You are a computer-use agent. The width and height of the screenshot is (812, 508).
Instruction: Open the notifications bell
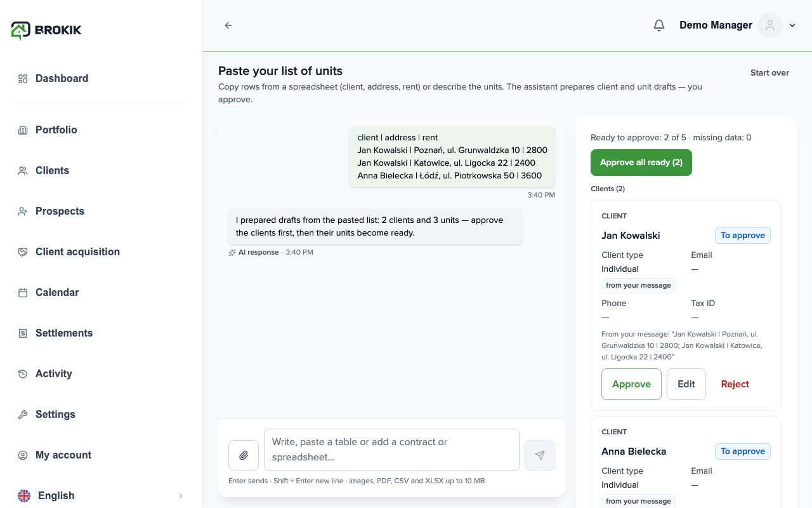(659, 25)
